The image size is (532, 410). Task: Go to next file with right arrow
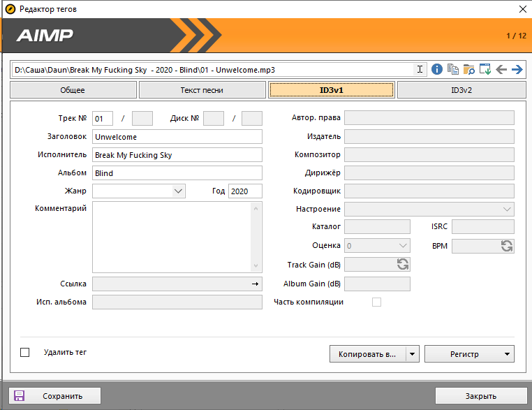click(x=517, y=70)
